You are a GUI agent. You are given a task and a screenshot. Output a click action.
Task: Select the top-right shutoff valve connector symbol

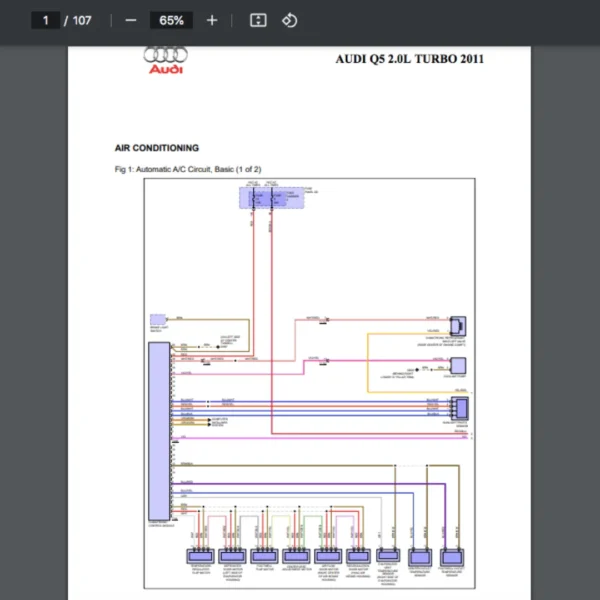(x=457, y=326)
